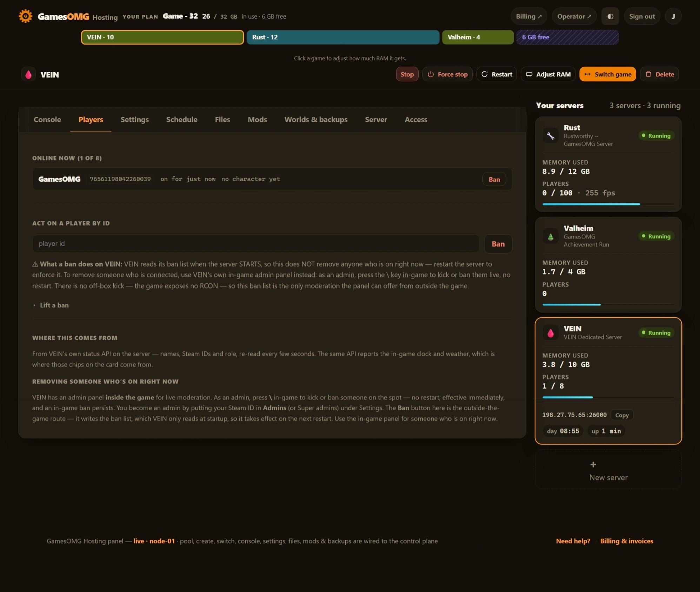Click the Force stop button
The height and width of the screenshot is (592, 700).
[447, 74]
